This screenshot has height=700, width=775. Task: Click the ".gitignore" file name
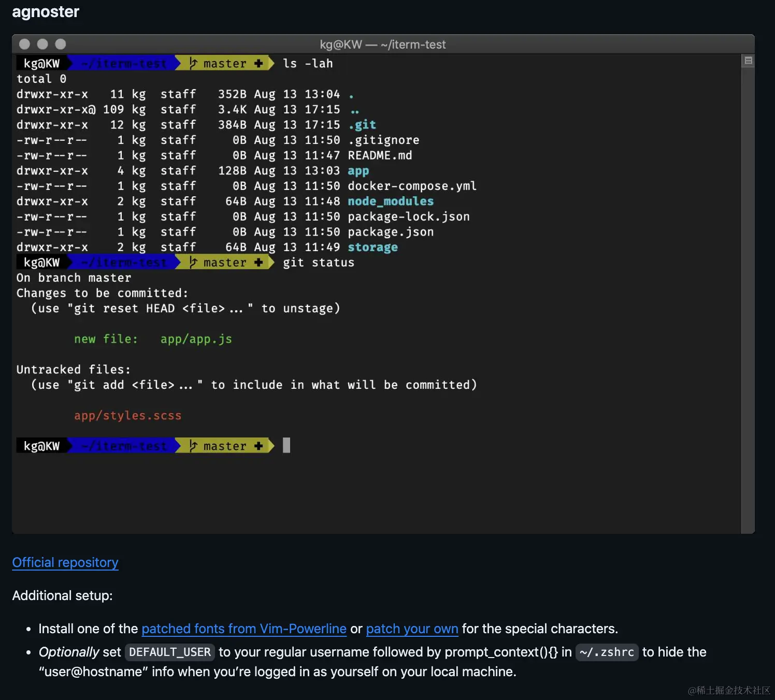(x=384, y=140)
